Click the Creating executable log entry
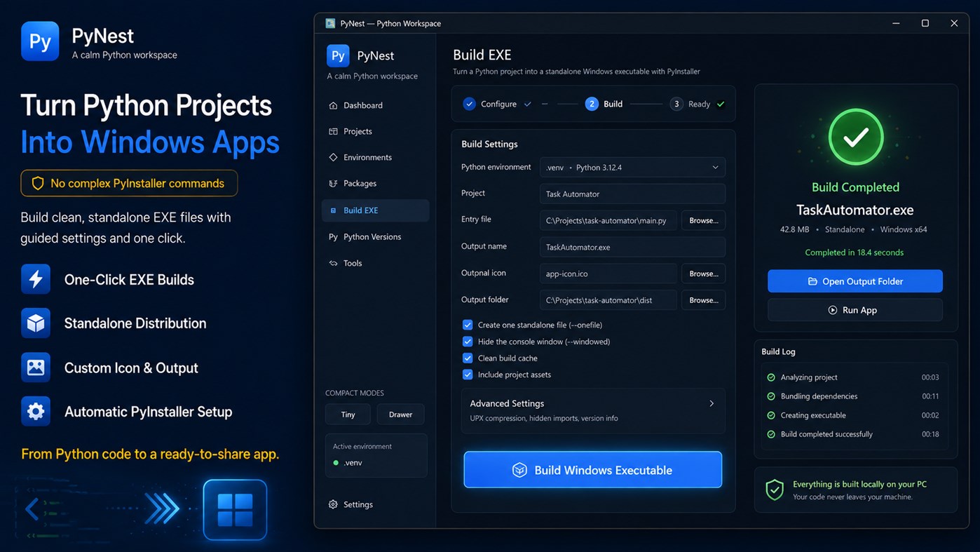This screenshot has width=980, height=552. (853, 415)
